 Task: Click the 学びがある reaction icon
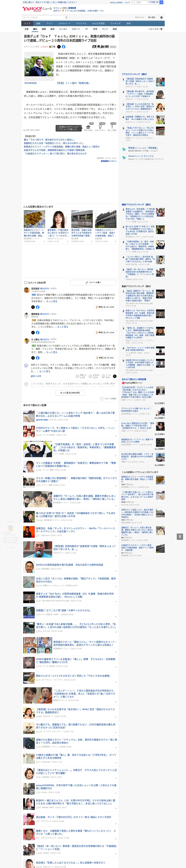[89, 127]
